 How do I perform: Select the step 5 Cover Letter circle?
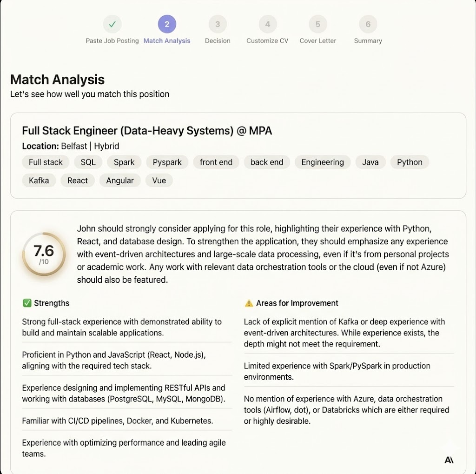coord(317,23)
